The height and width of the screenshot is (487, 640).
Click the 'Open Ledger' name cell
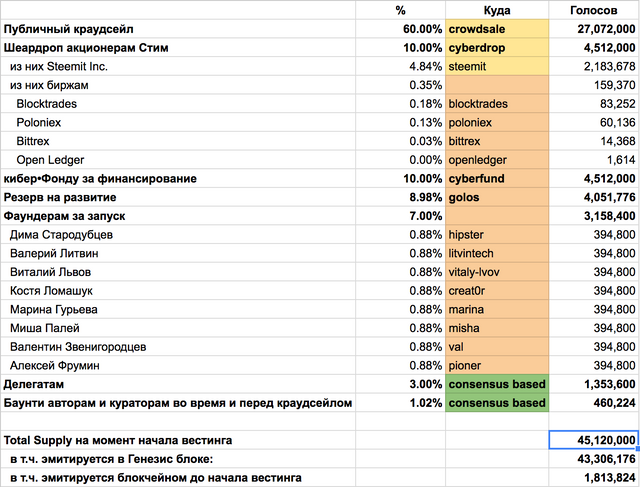(x=178, y=160)
